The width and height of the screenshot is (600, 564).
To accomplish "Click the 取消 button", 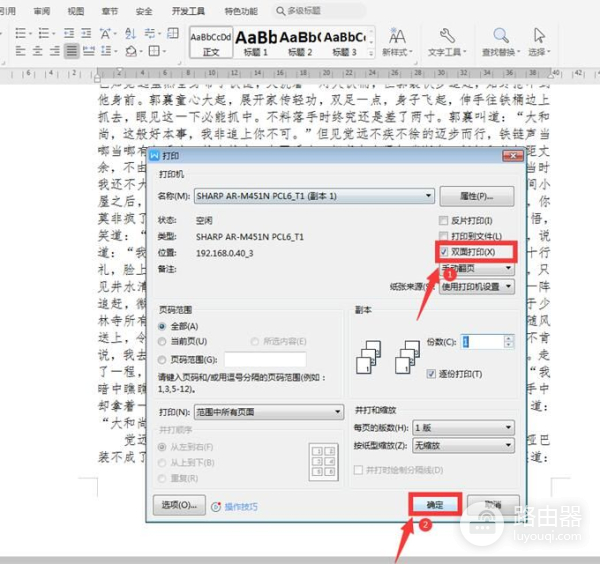I will coord(493,505).
